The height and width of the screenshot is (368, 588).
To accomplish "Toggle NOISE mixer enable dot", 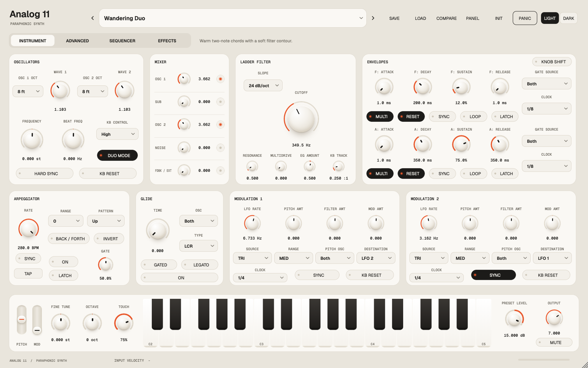I will [220, 148].
